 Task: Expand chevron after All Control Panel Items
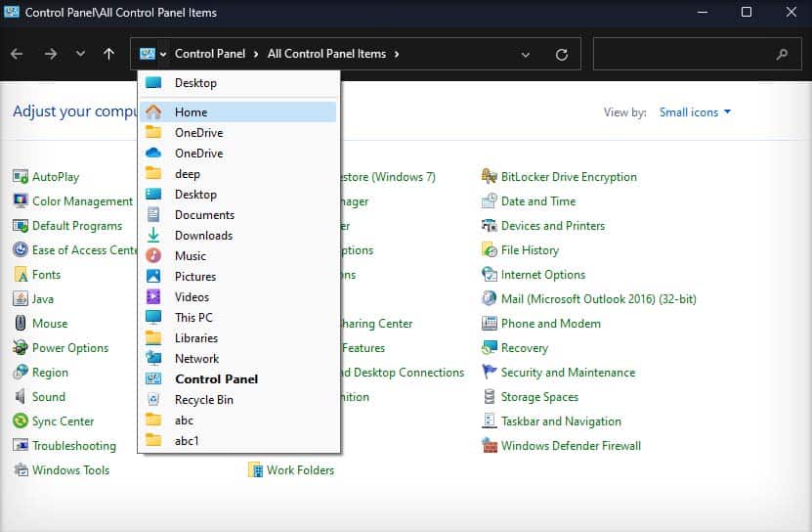tap(397, 54)
